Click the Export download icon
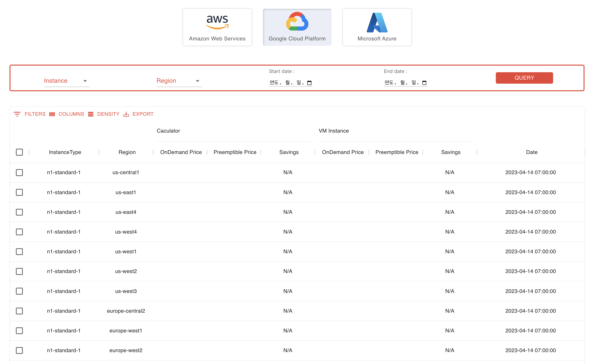Screen dimensions: 604x364 click(x=126, y=114)
